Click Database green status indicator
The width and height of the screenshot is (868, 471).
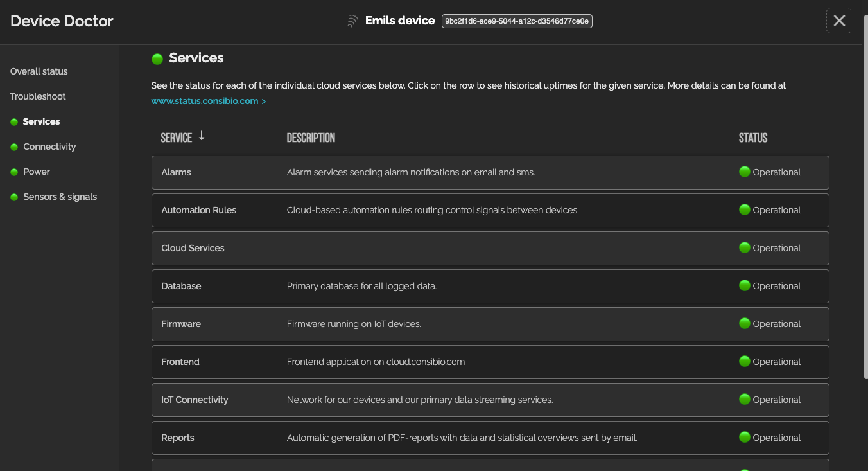coord(745,285)
